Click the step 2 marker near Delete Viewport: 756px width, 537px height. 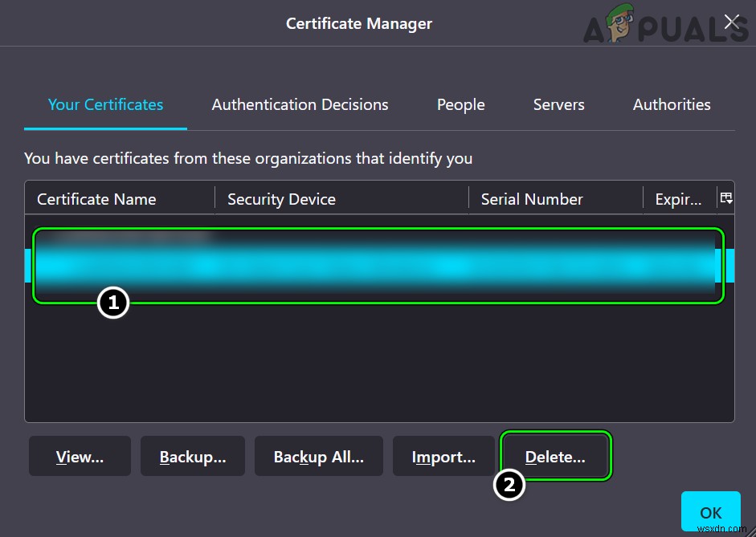pyautogui.click(x=509, y=485)
